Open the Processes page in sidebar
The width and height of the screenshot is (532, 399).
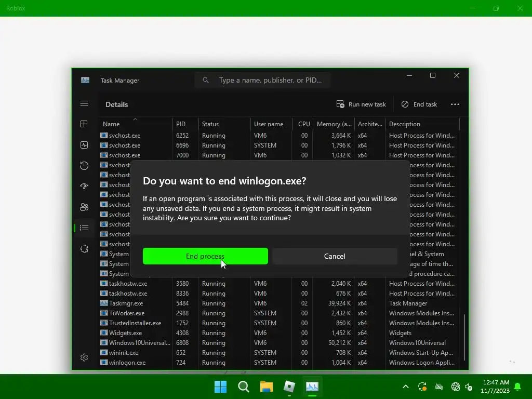click(84, 124)
